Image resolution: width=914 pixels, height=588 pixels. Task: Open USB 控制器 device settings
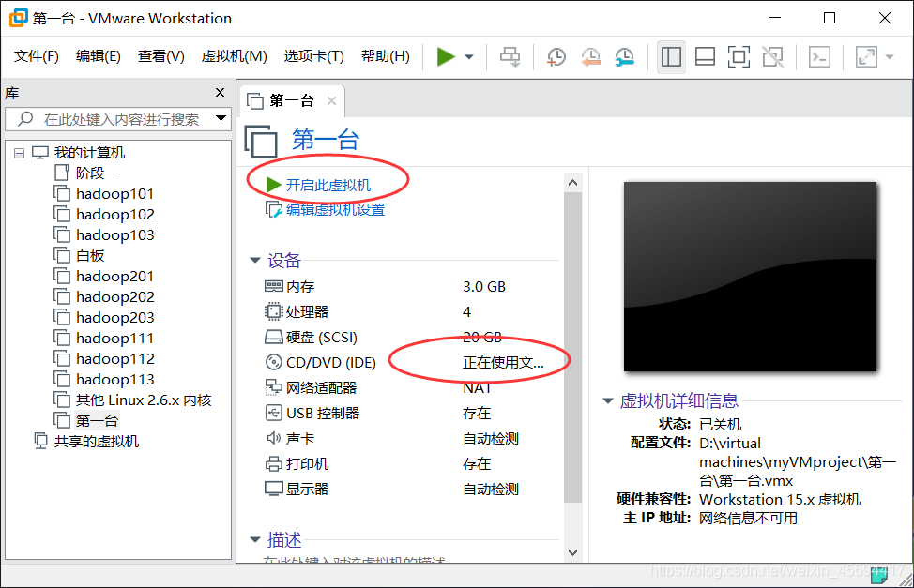click(x=312, y=414)
